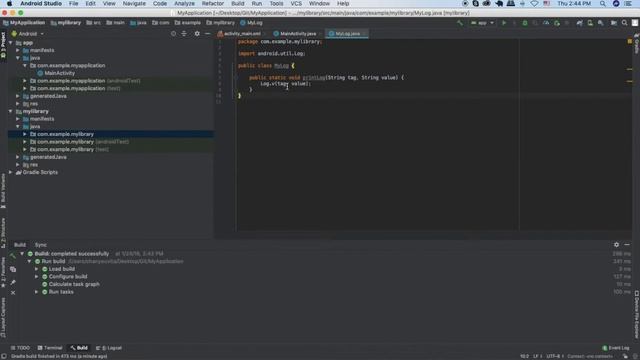The width and height of the screenshot is (640, 360).
Task: Open the Event Log
Action: [x=616, y=348]
